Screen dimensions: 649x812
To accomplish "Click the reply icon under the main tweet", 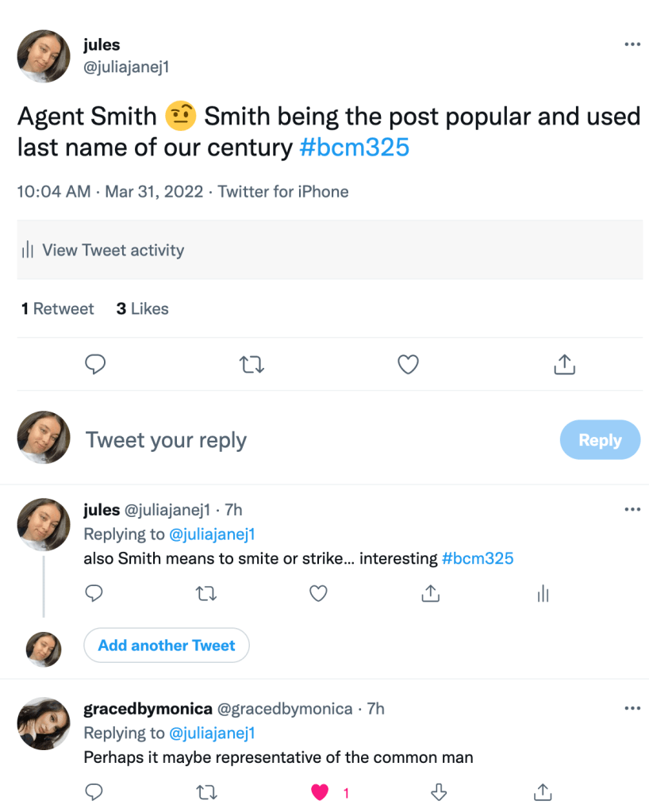I will click(95, 364).
